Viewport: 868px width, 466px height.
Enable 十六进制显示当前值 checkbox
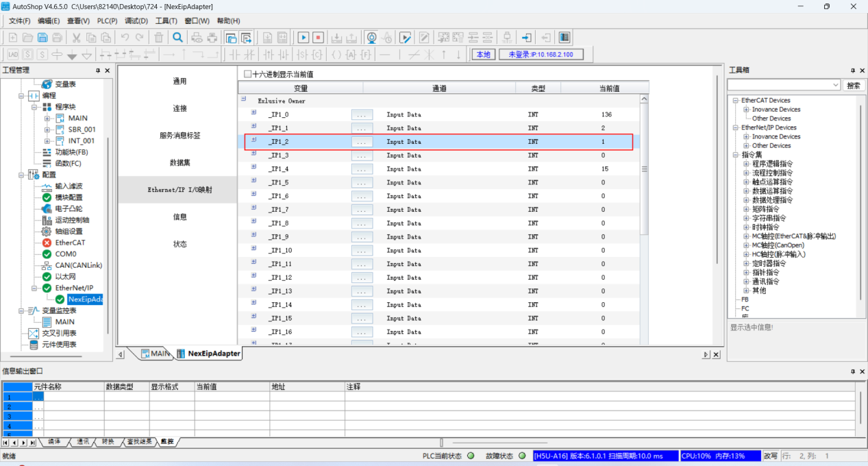point(248,74)
